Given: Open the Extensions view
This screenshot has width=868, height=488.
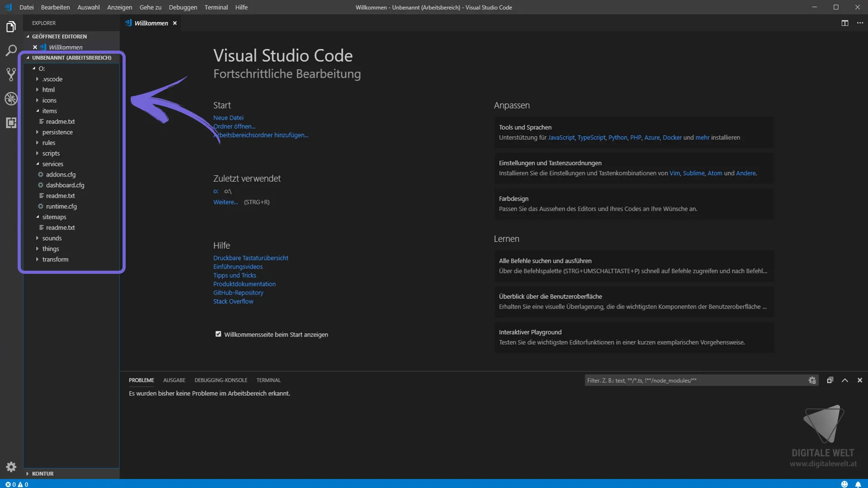Looking at the screenshot, I should pos(11,122).
